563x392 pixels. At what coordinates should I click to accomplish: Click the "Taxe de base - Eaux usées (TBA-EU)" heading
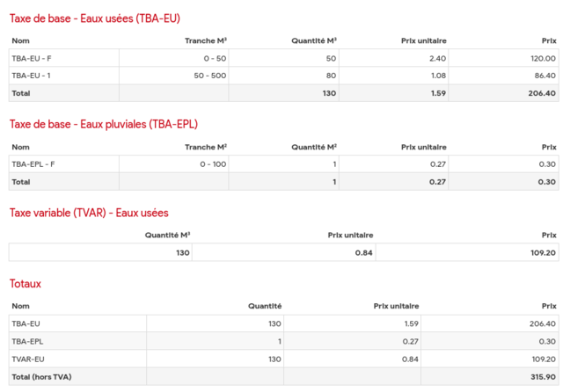(x=94, y=18)
